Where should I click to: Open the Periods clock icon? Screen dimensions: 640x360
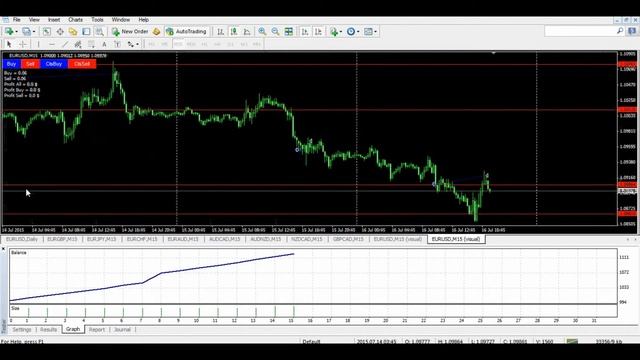tap(351, 31)
